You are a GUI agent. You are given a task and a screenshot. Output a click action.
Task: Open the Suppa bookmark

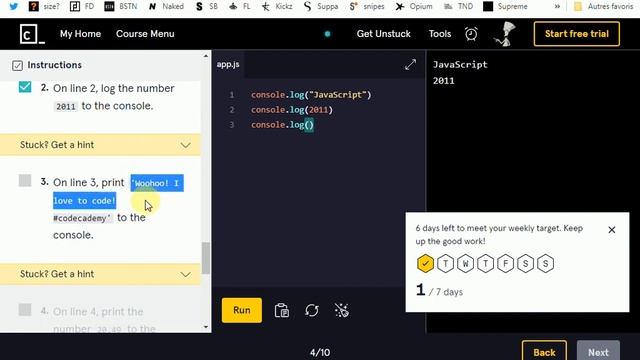click(x=321, y=6)
